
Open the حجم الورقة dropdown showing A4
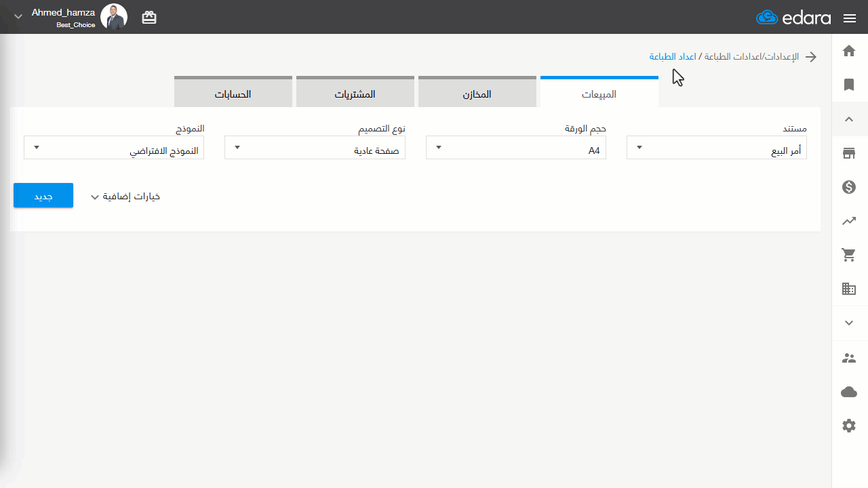click(516, 148)
